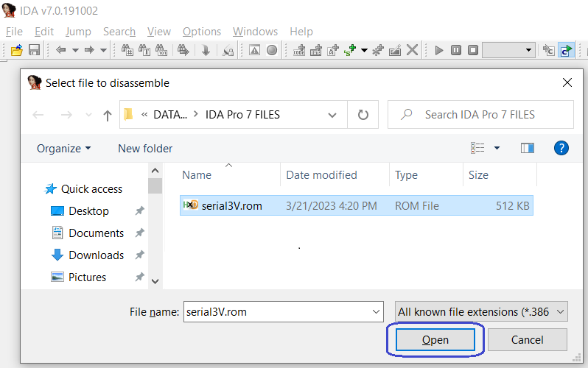Click the Back navigation arrow in dialog
The image size is (588, 368).
pyautogui.click(x=38, y=115)
